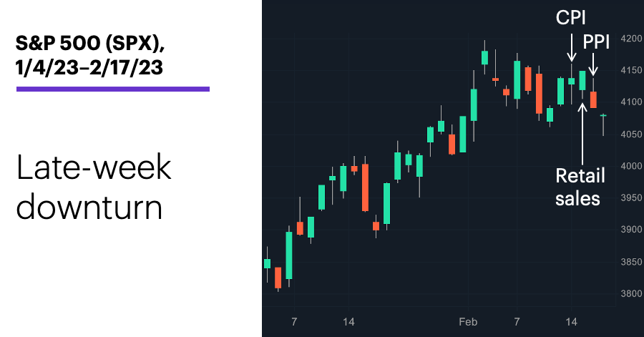This screenshot has height=337, width=644.
Task: Click the final small candle near 4080
Action: click(603, 116)
